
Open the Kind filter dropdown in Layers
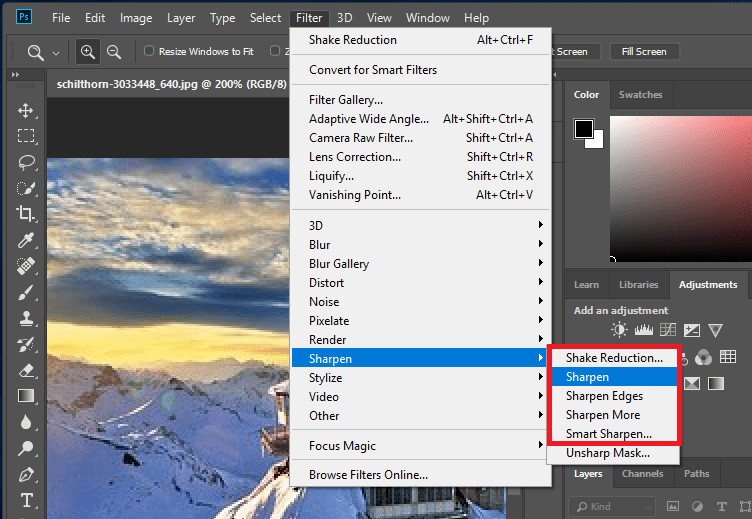[x=618, y=507]
